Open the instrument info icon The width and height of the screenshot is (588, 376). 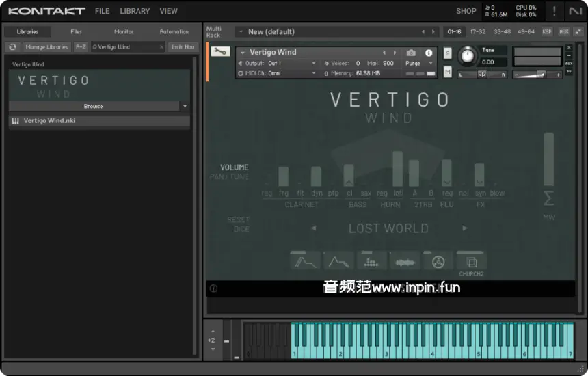point(429,53)
